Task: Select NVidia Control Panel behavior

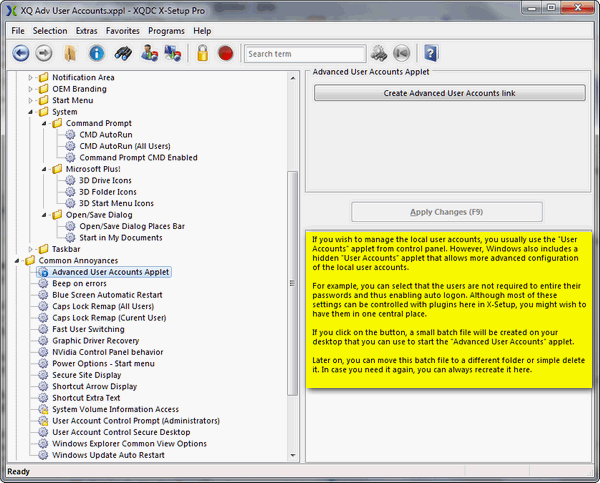Action: click(108, 352)
